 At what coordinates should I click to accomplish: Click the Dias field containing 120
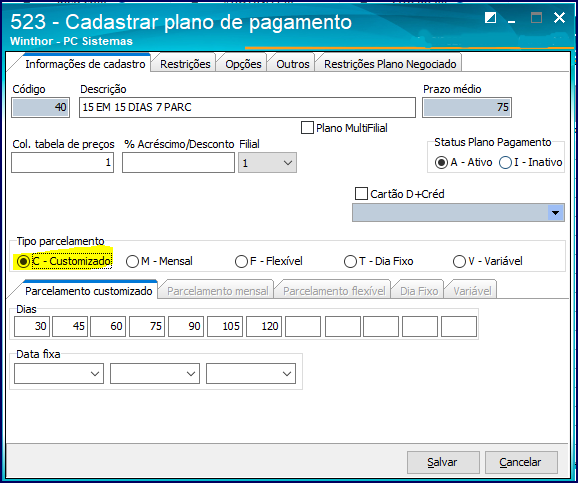click(x=264, y=326)
